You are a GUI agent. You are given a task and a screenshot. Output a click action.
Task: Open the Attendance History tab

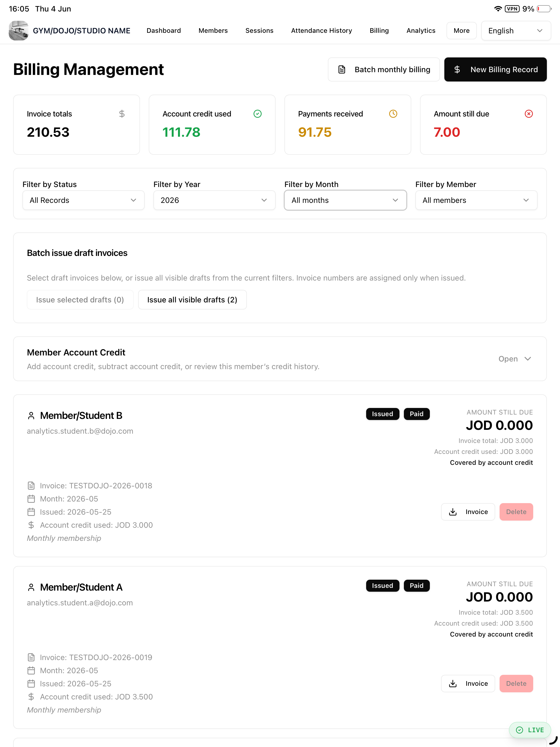[x=321, y=31]
